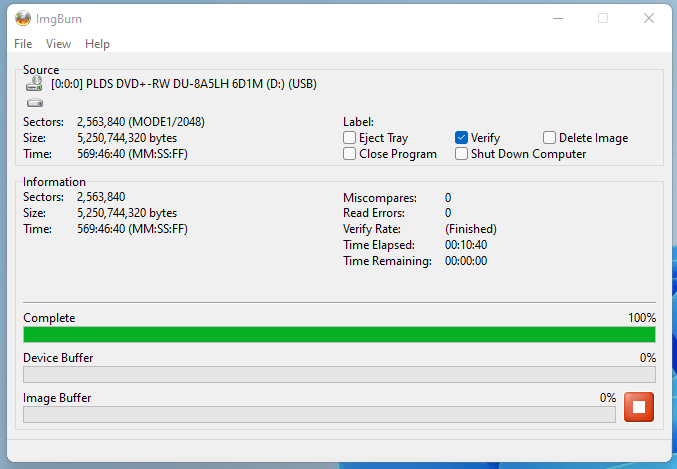Tick the Delete Image checkbox
The height and width of the screenshot is (469, 677).
click(549, 138)
